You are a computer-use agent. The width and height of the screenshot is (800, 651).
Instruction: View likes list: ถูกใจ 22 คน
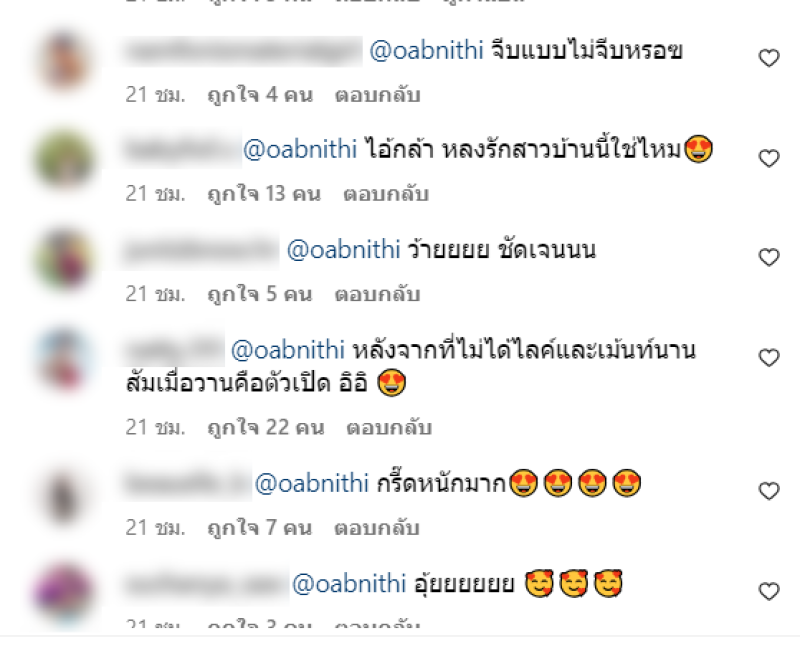(266, 428)
